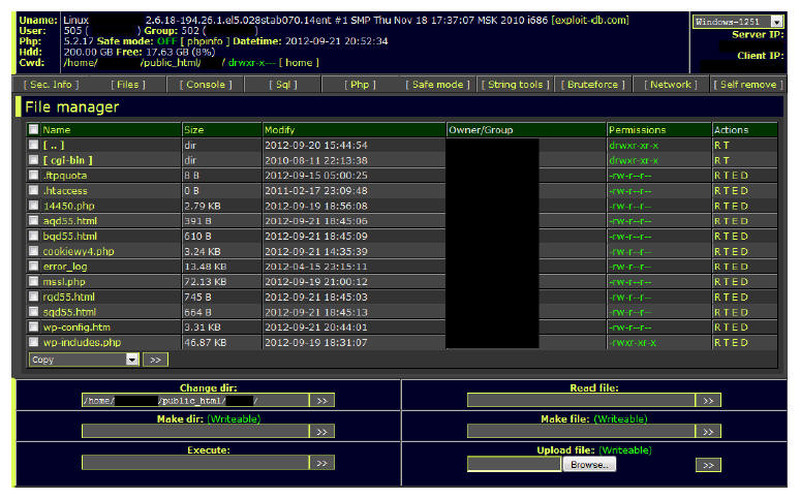Image resolution: width=800 pixels, height=499 pixels.
Task: Click the >> button in the Read file row
Action: 708,400
